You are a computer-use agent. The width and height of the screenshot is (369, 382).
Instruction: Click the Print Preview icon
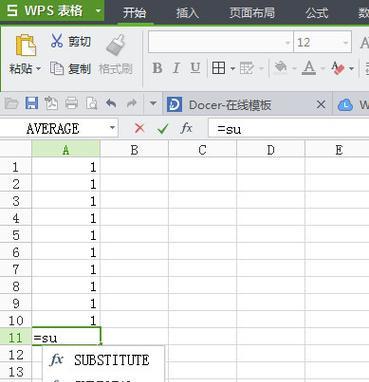(91, 104)
